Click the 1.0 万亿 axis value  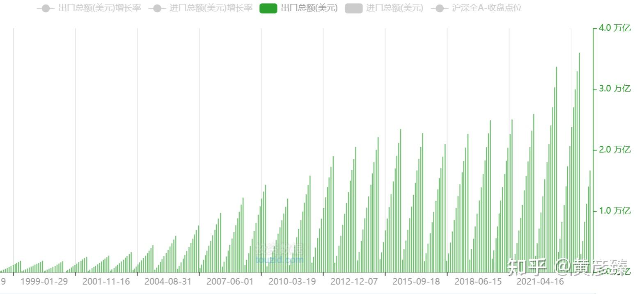(614, 211)
